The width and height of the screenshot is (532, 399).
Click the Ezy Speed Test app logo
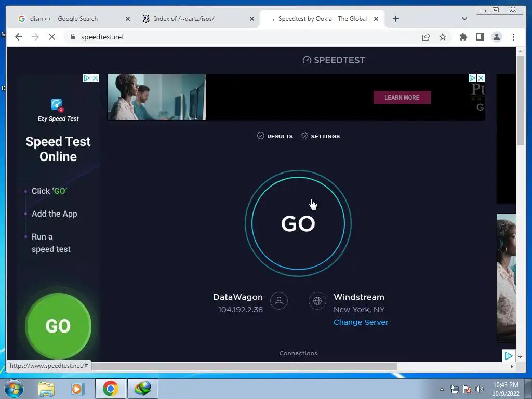click(x=57, y=105)
